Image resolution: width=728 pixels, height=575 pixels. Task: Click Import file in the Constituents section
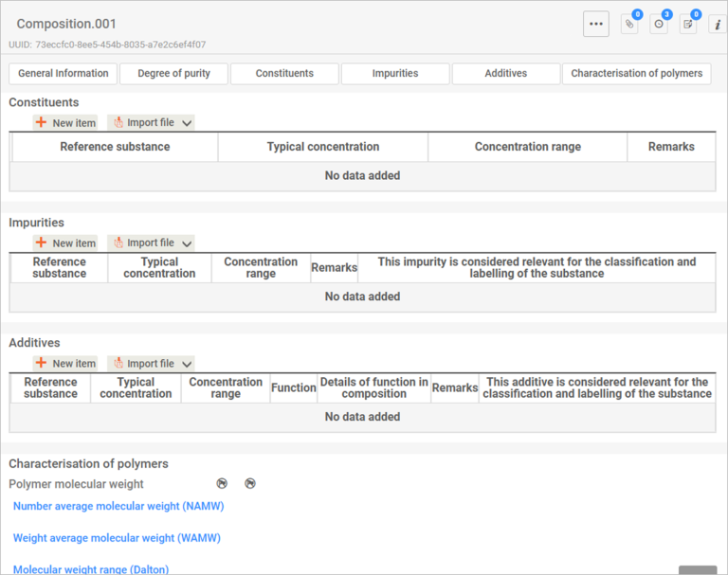(144, 122)
